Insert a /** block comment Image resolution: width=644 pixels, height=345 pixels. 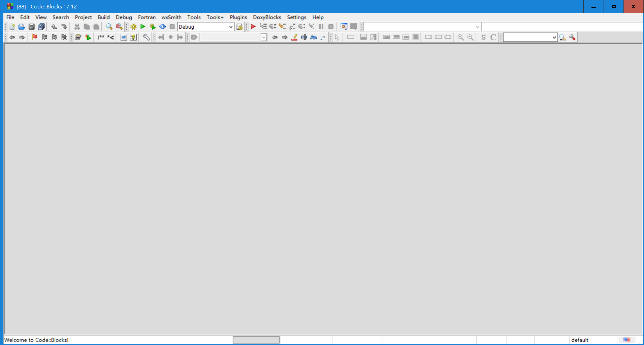(101, 37)
